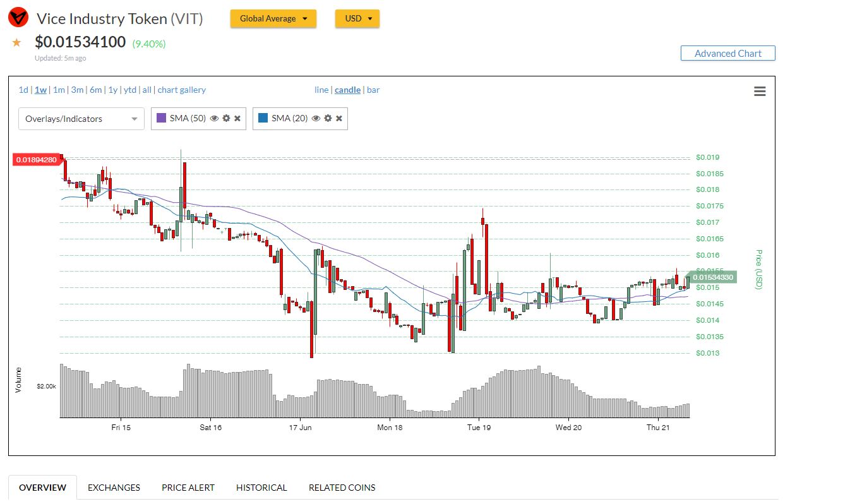Click the favorite star icon beside price
This screenshot has width=850, height=504.
coord(16,43)
